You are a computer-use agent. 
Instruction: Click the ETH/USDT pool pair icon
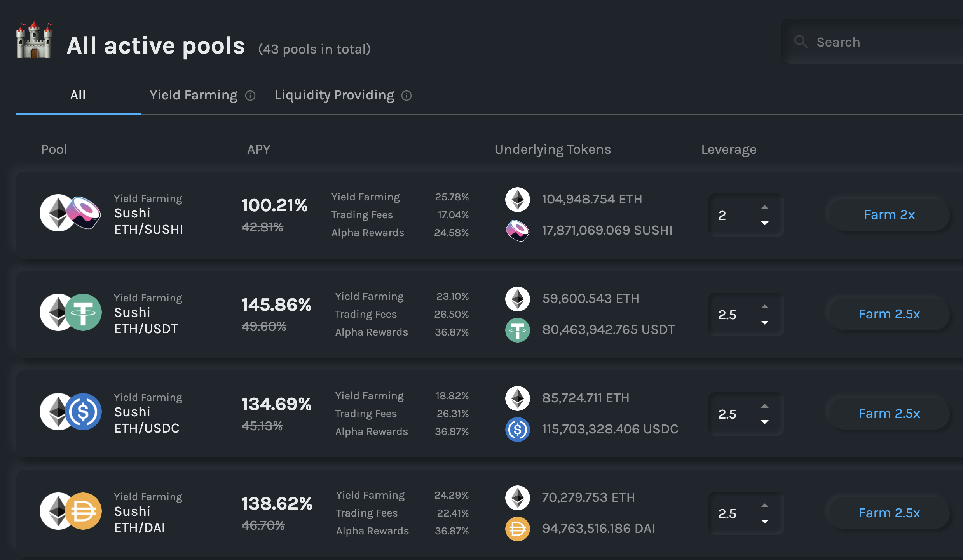70,312
